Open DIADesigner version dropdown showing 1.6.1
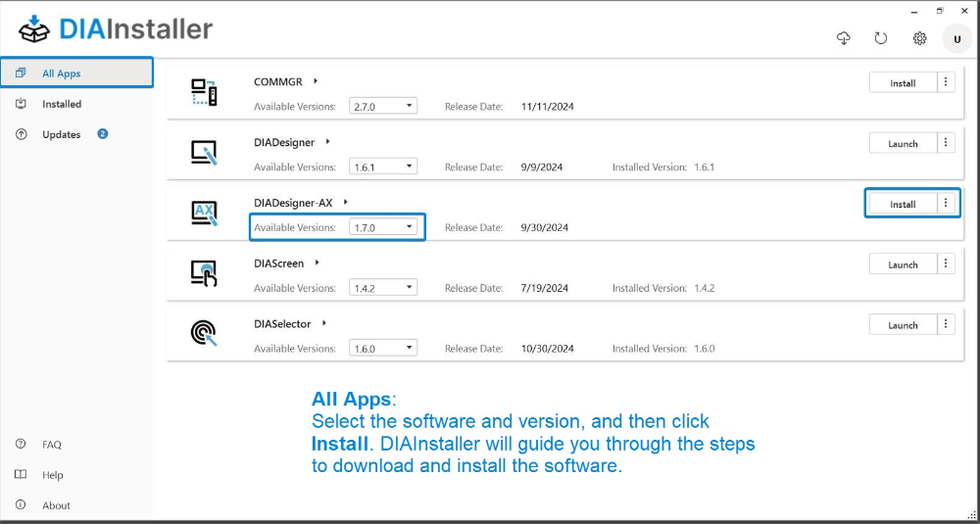Image resolution: width=980 pixels, height=524 pixels. 383,167
